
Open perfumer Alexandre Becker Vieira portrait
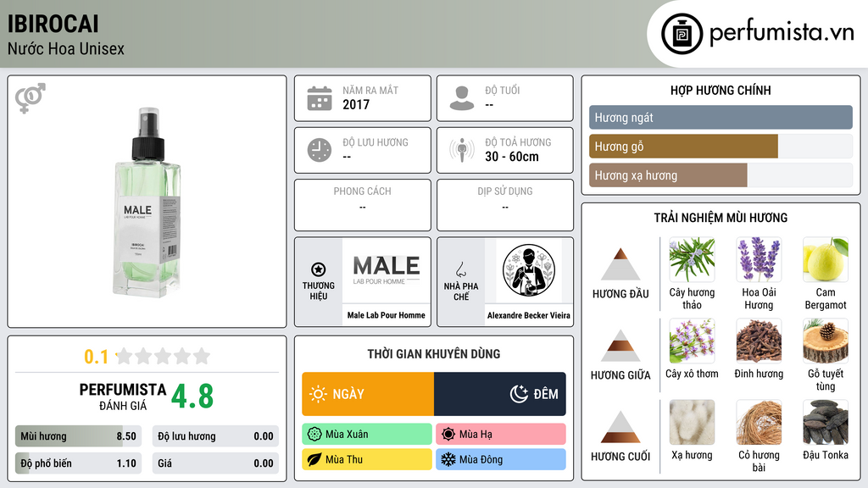pos(529,270)
